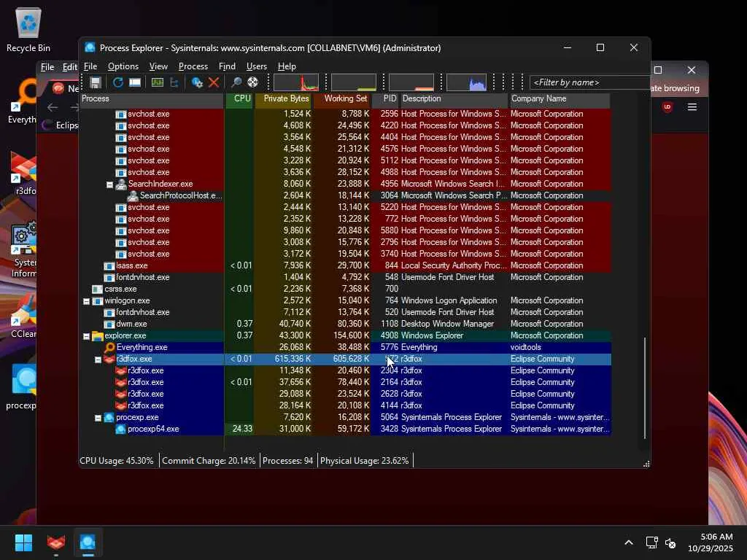Click the red X Kill Process icon
The image size is (747, 560).
(x=214, y=82)
